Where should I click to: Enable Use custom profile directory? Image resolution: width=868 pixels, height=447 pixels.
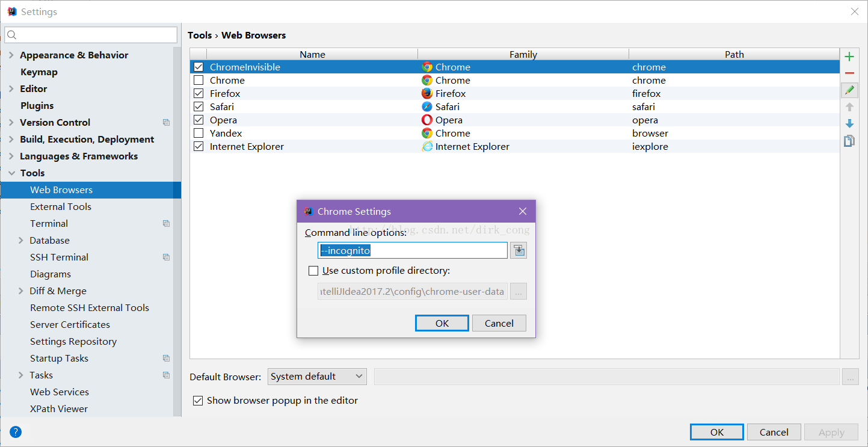tap(313, 271)
